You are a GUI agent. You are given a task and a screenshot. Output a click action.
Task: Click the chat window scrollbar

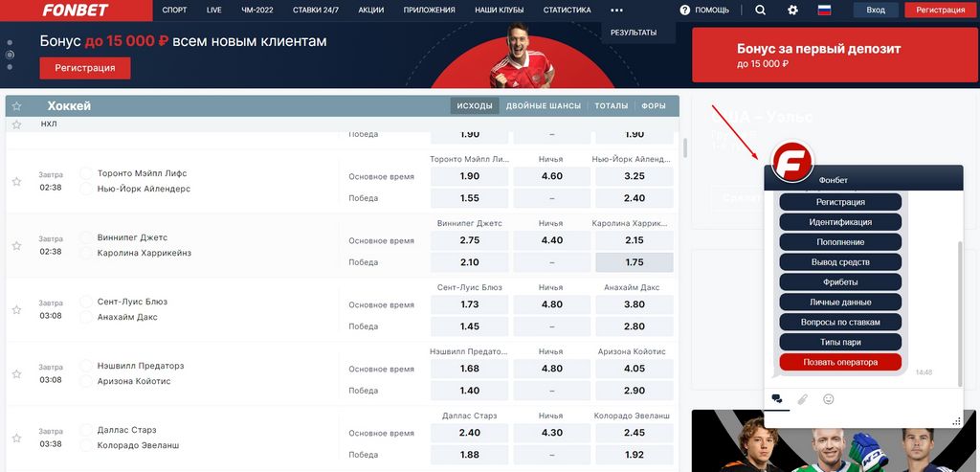pos(960,312)
